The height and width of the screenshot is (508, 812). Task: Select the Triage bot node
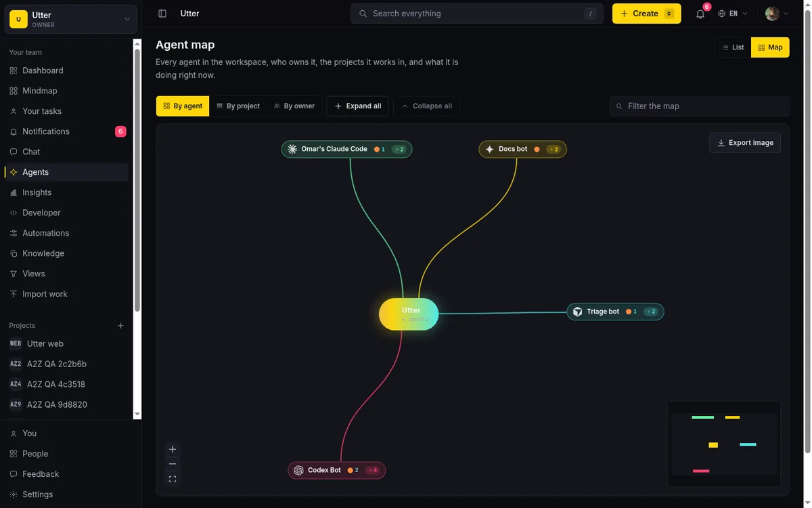[615, 312]
